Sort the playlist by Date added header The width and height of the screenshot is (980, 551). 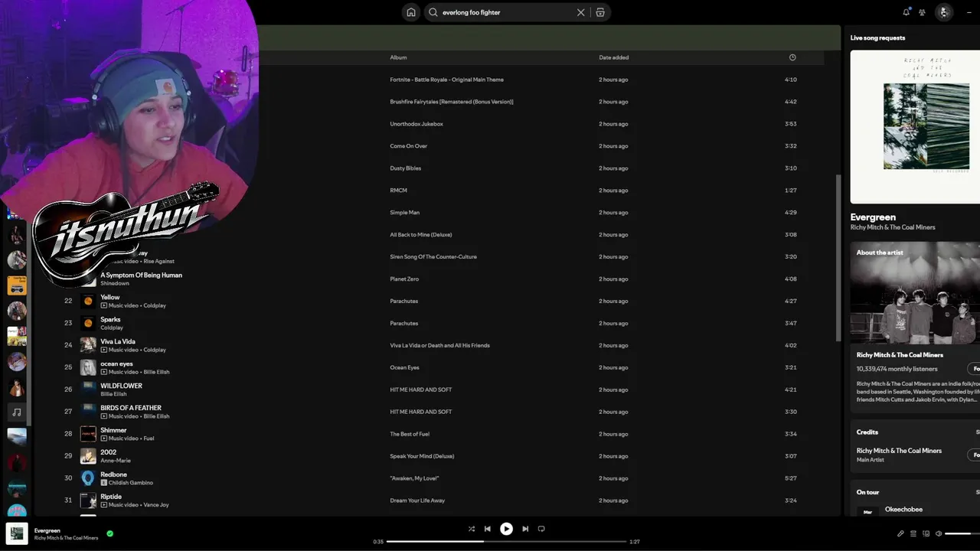click(x=613, y=57)
